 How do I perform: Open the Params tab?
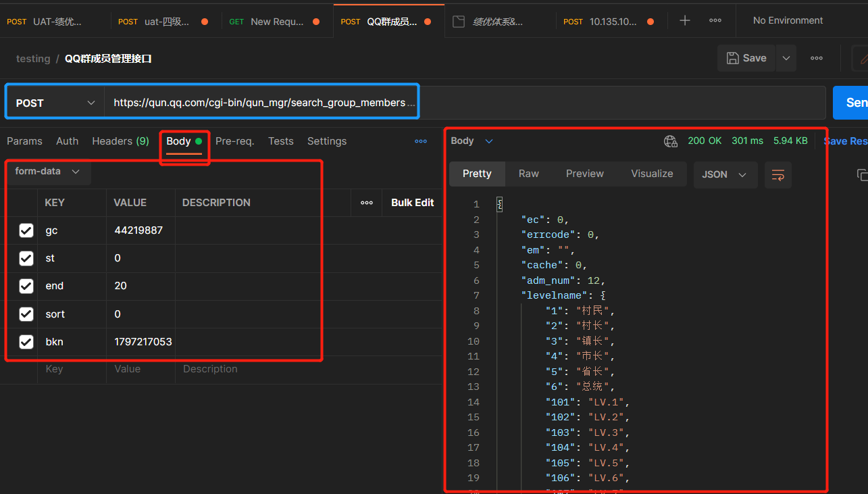point(24,141)
